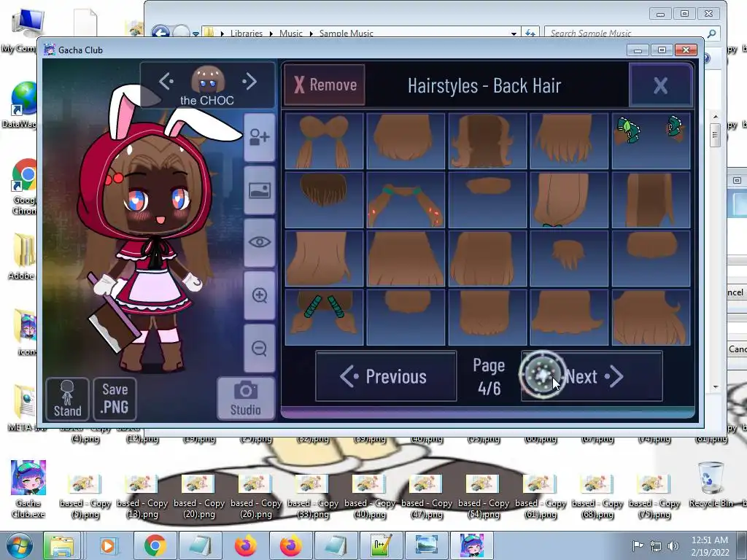Click the CHOC character head thumbnail

[207, 79]
